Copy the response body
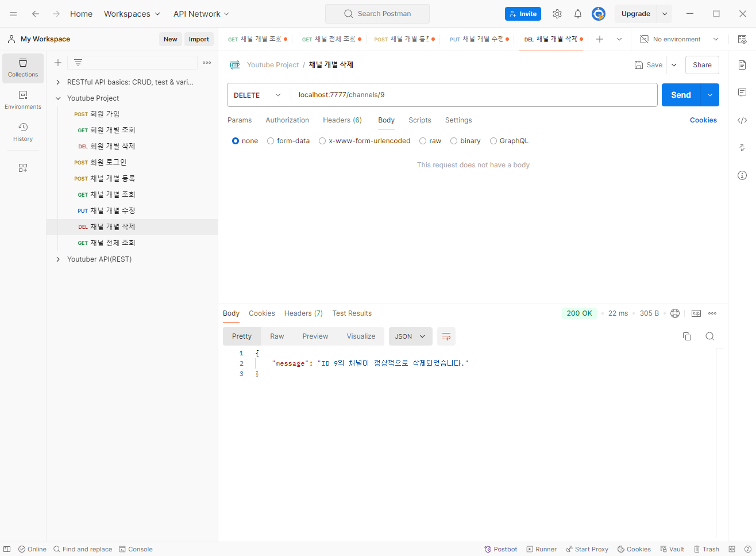The image size is (756, 556). [x=687, y=336]
